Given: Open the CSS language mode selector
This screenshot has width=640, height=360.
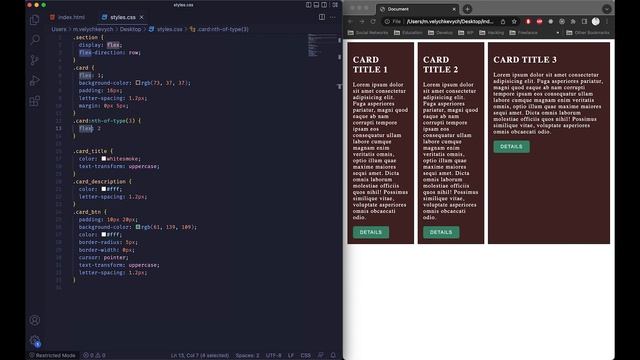Looking at the screenshot, I should pos(305,355).
